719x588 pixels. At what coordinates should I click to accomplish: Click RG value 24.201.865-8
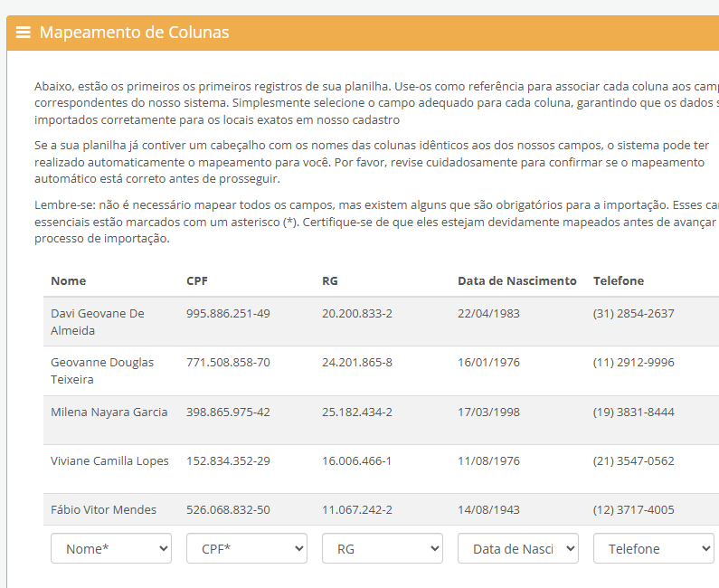coord(357,363)
